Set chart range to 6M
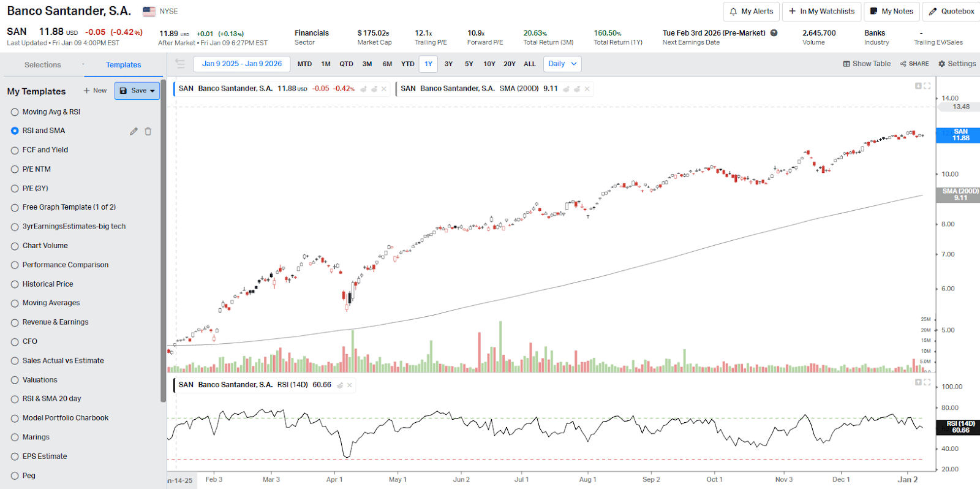The width and height of the screenshot is (980, 489). tap(387, 64)
